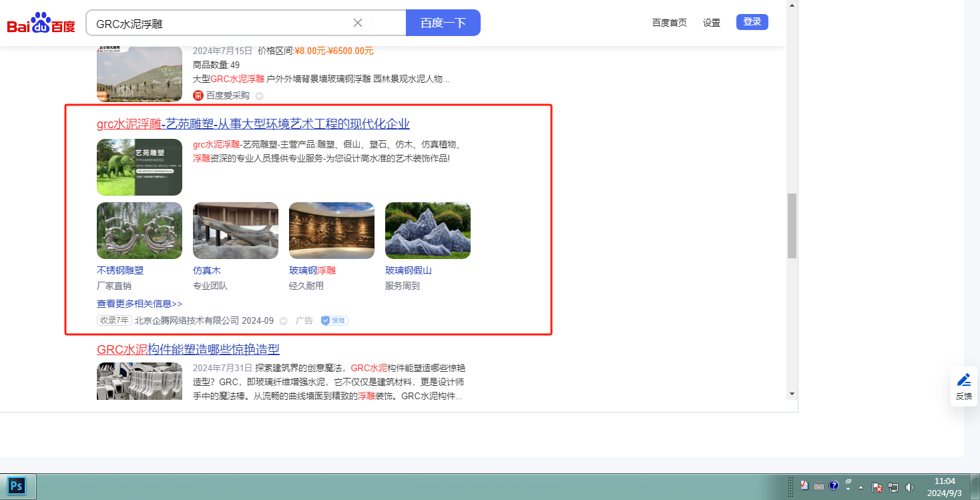Click the checklist document tray icon

click(x=805, y=486)
